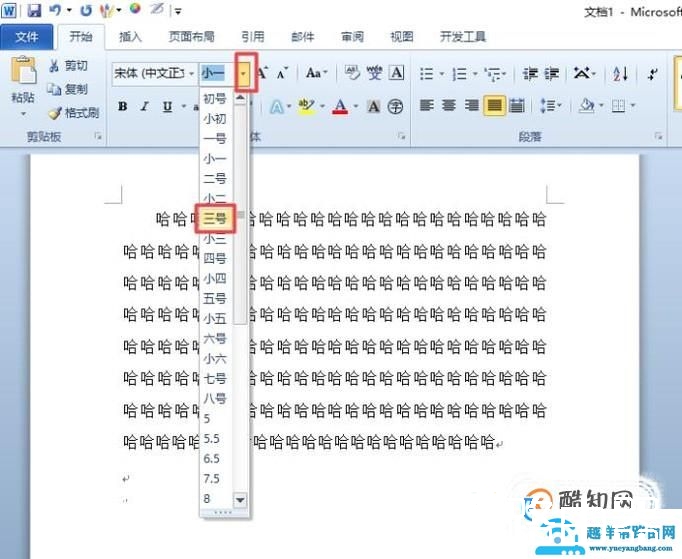Click the Character Border (A) icon

point(396,73)
